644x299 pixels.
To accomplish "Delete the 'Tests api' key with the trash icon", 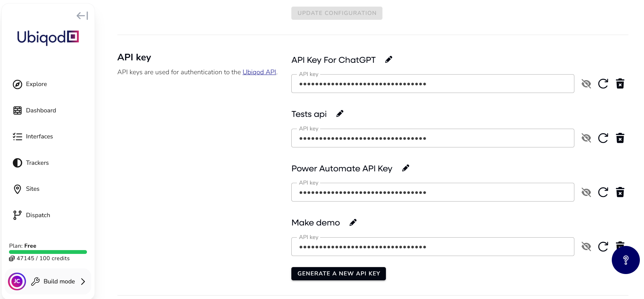I will [x=620, y=138].
